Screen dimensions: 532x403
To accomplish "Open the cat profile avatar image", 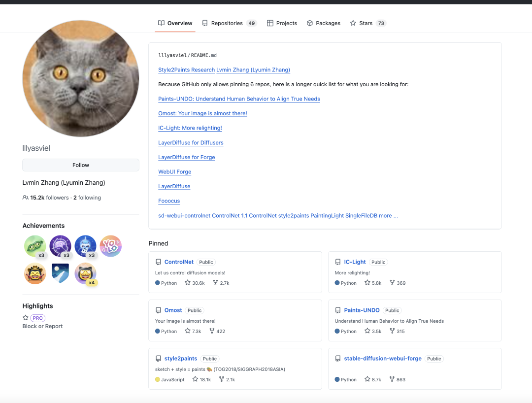I will point(81,78).
